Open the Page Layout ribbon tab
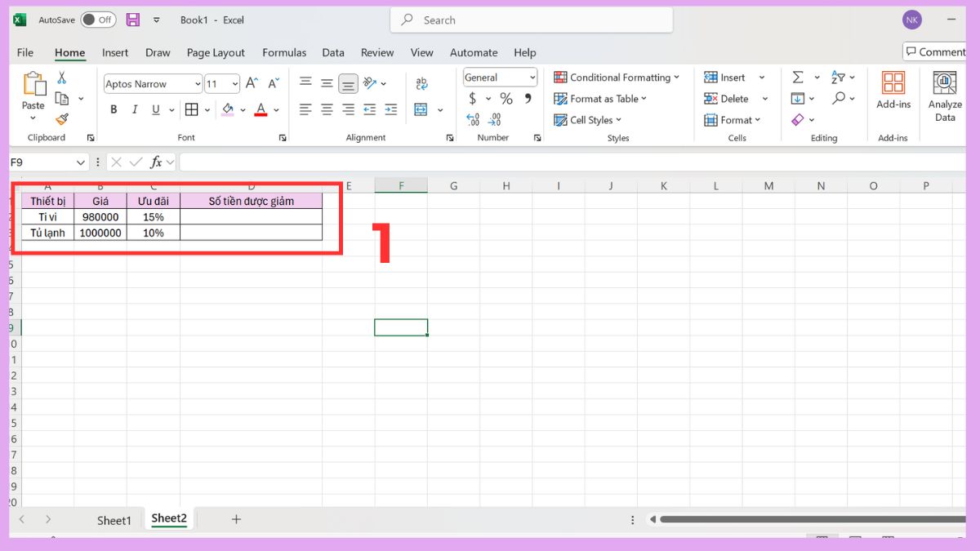This screenshot has width=980, height=551. [x=216, y=52]
